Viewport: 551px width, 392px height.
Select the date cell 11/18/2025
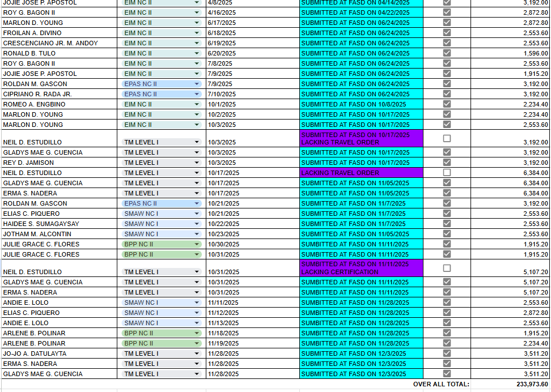coord(253,333)
